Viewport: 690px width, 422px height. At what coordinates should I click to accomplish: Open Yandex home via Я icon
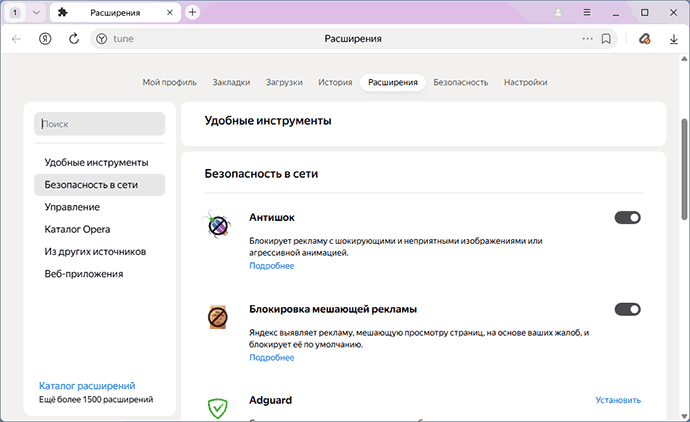point(45,39)
